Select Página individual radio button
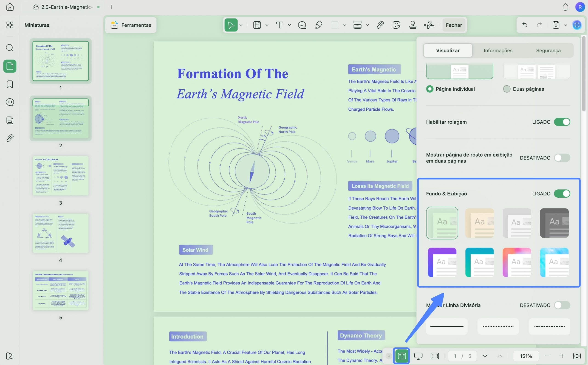 (430, 89)
